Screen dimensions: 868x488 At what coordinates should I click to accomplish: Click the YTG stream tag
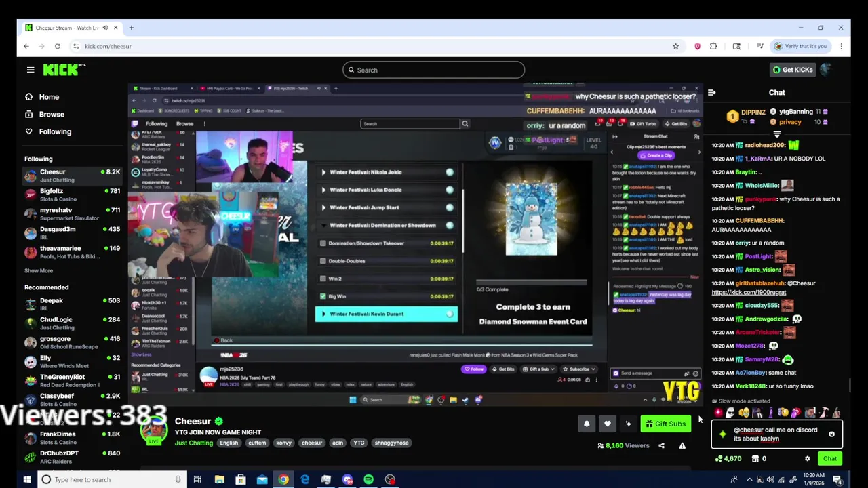[x=359, y=443]
